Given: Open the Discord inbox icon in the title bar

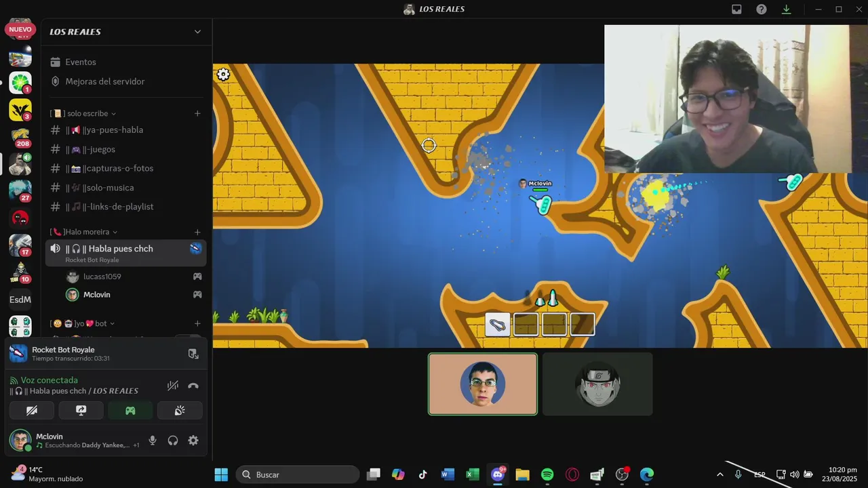Looking at the screenshot, I should click(736, 9).
